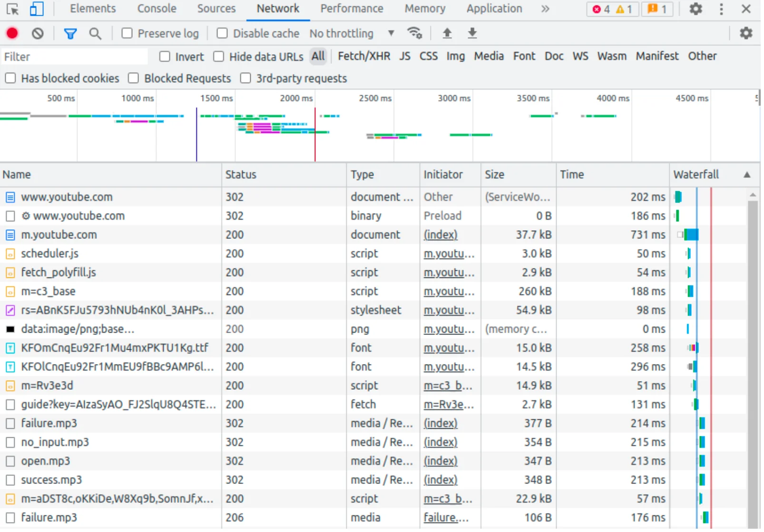Switch to the Console tab
The image size is (764, 532).
[157, 9]
